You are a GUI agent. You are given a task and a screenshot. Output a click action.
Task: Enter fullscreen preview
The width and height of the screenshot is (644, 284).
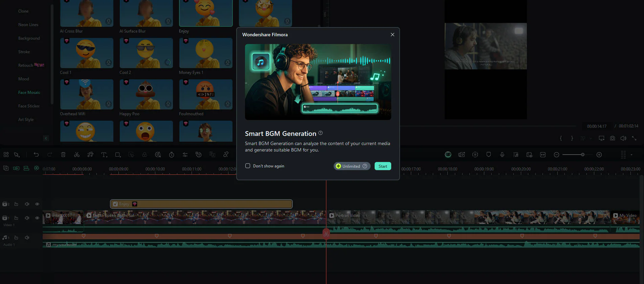point(634,138)
